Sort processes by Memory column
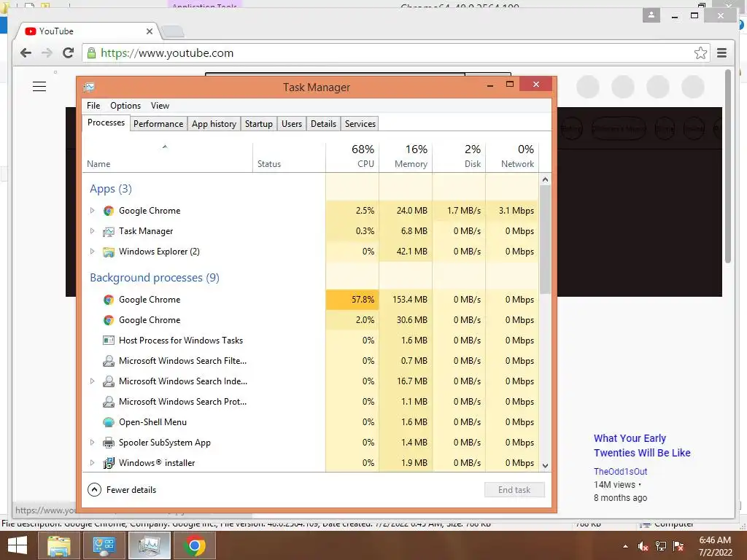The image size is (747, 560). click(406, 156)
